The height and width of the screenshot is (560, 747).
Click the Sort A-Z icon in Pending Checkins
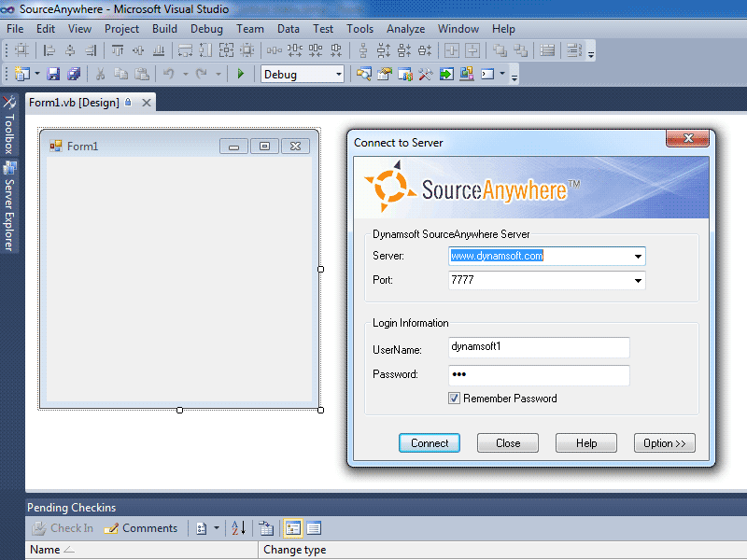coord(238,528)
